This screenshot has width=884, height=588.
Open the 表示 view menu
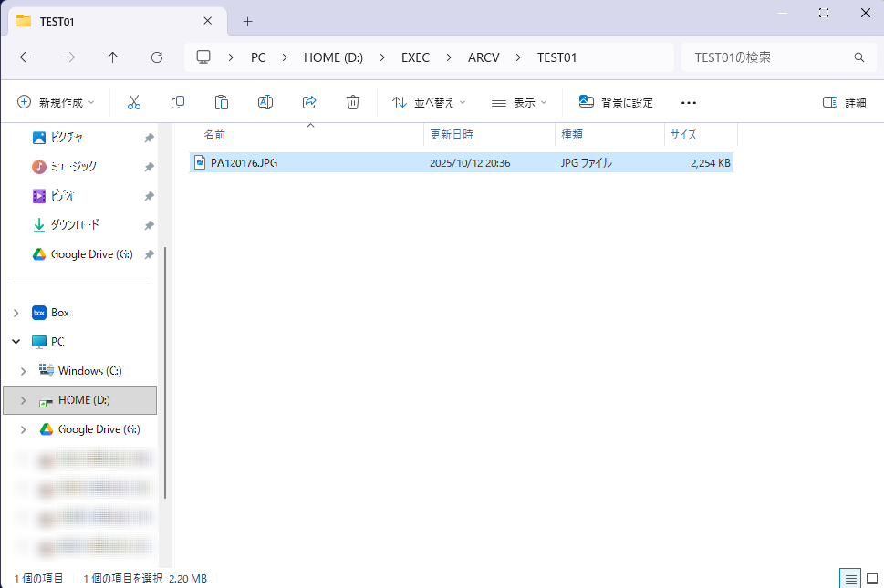pos(519,102)
